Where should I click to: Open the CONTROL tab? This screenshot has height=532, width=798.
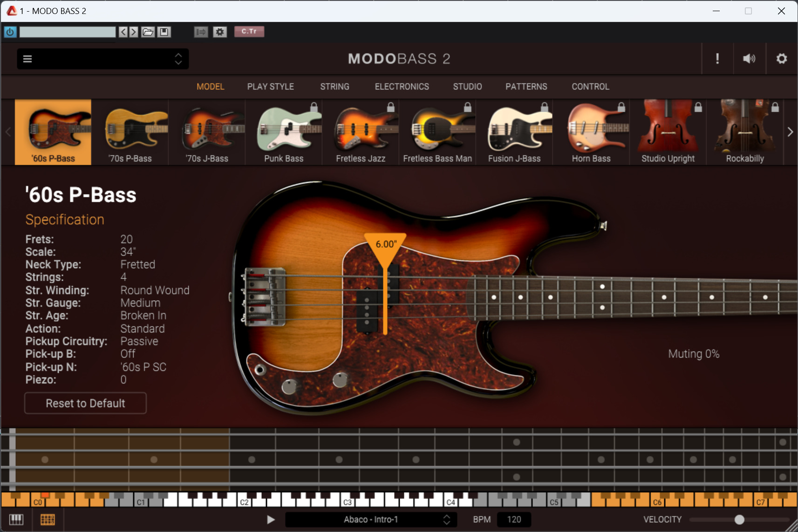[x=591, y=87]
